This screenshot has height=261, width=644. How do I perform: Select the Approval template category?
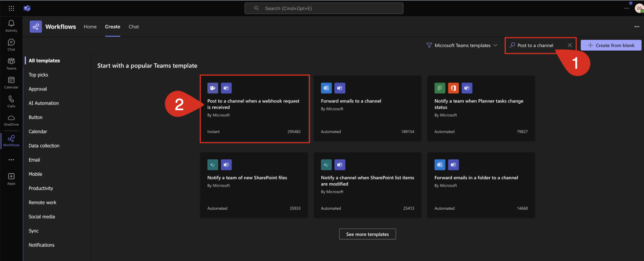38,89
